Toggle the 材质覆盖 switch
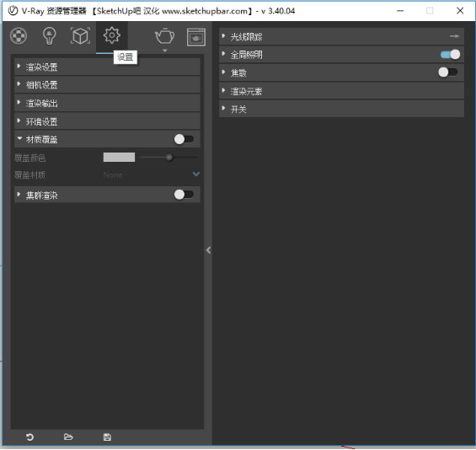476x450 pixels. coord(184,139)
